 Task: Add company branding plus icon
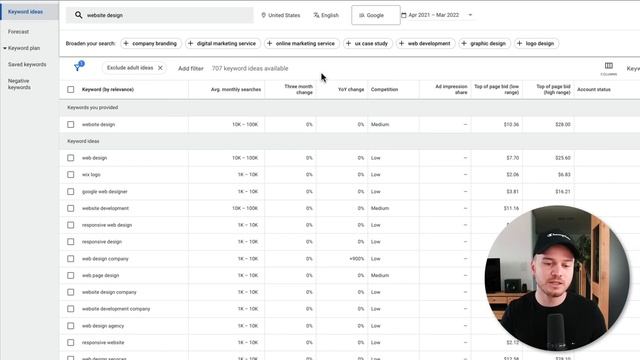pos(126,43)
